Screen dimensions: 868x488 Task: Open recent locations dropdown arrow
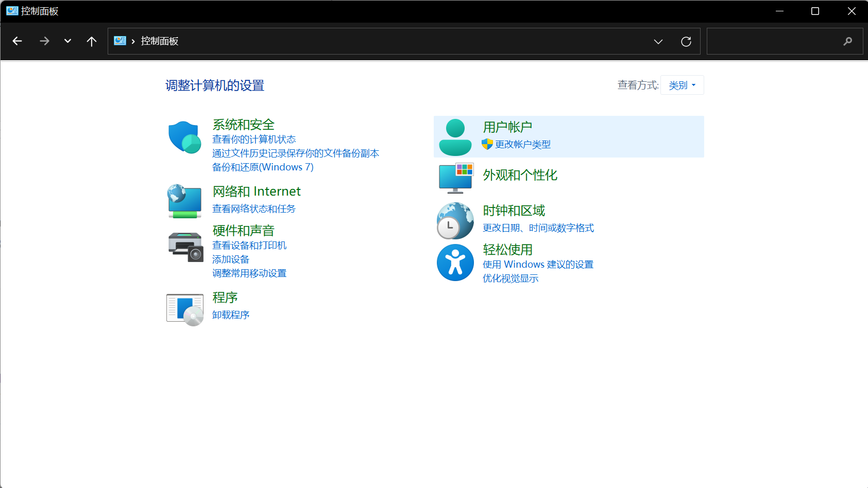pos(67,41)
